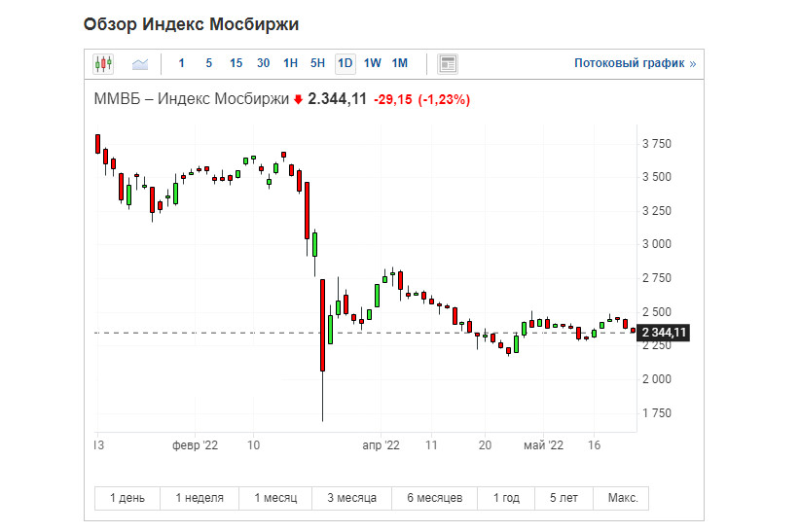Choose the 1H interval
The image size is (800, 532).
pyautogui.click(x=290, y=63)
